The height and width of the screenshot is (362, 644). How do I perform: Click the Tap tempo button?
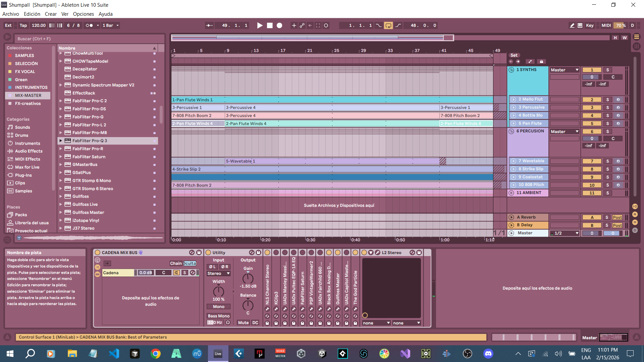point(23,25)
